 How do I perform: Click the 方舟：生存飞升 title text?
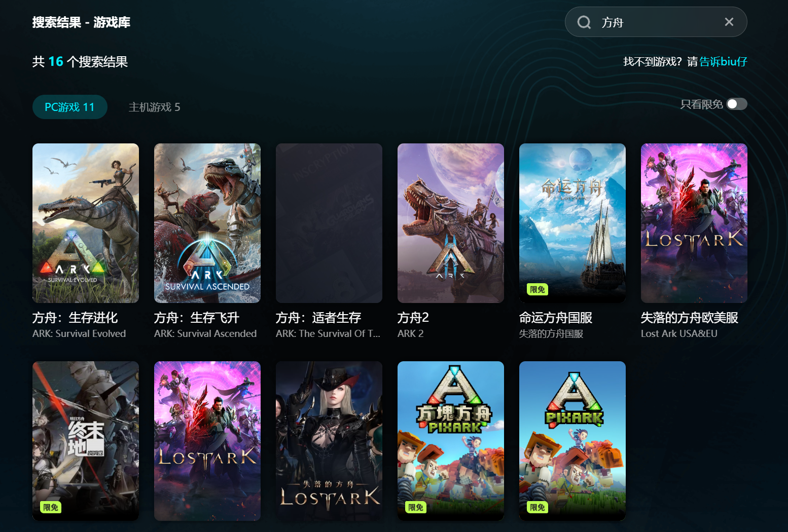point(197,318)
